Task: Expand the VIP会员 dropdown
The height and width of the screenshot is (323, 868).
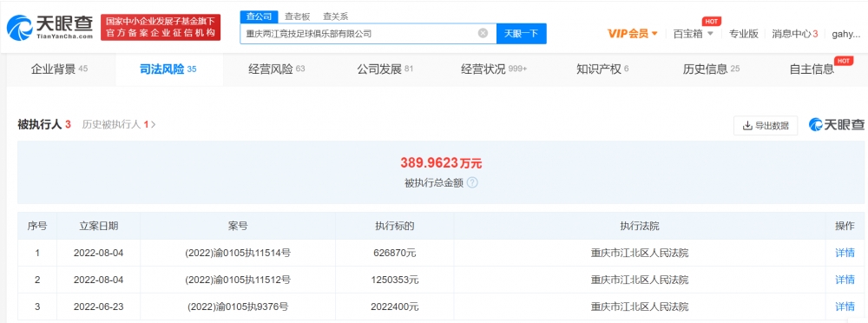Action: coord(632,34)
